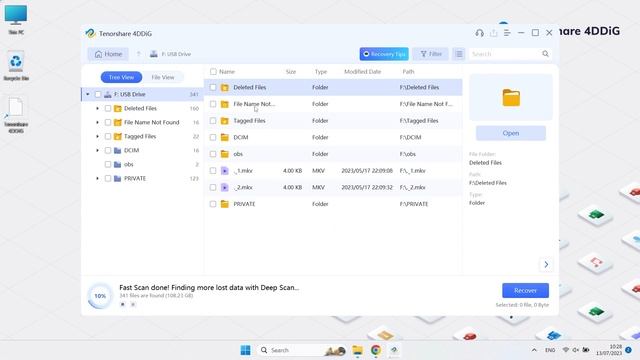
Task: Open Recycle Bin desktop icon
Action: point(16,65)
